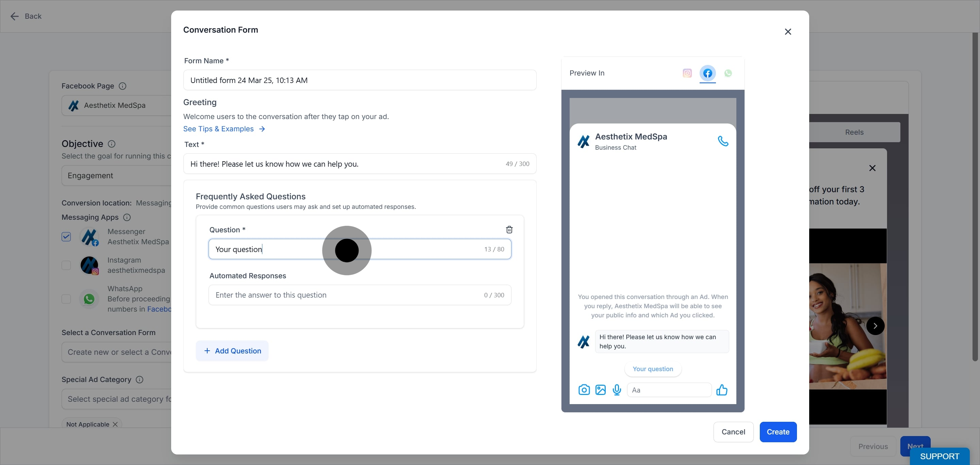The image size is (980, 465).
Task: Click the Create button
Action: pyautogui.click(x=778, y=432)
